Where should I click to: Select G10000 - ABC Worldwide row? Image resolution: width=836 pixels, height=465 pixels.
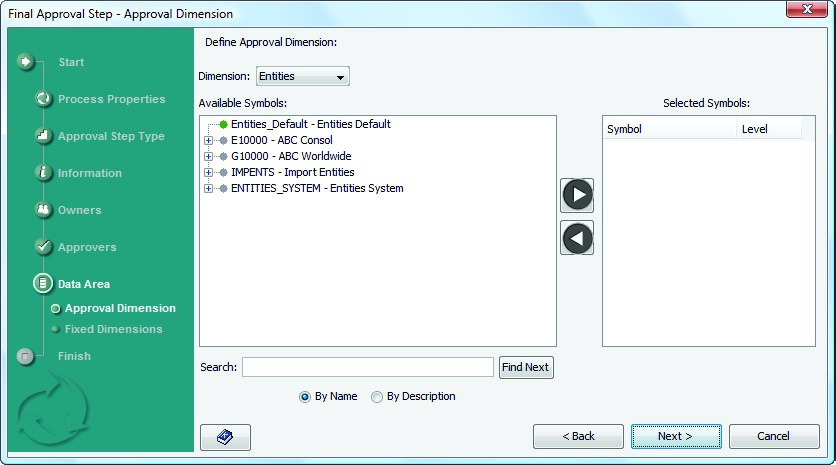[x=291, y=156]
